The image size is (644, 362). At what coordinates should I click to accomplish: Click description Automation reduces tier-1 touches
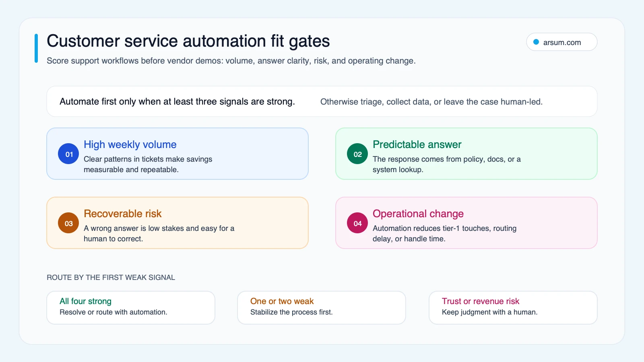[444, 233]
